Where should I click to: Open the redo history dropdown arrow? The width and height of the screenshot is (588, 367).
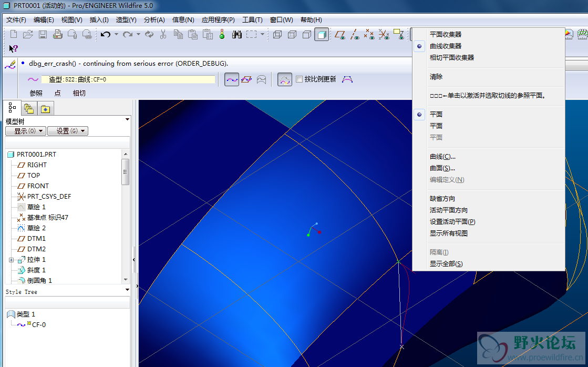coord(138,35)
